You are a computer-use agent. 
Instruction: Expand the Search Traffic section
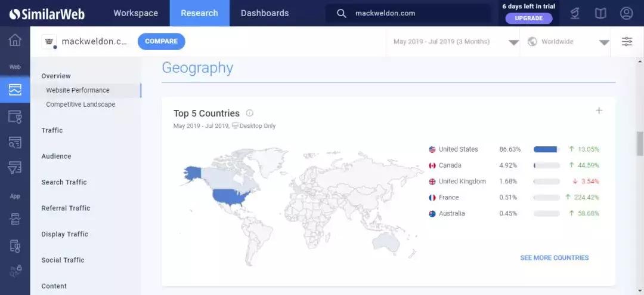[64, 182]
